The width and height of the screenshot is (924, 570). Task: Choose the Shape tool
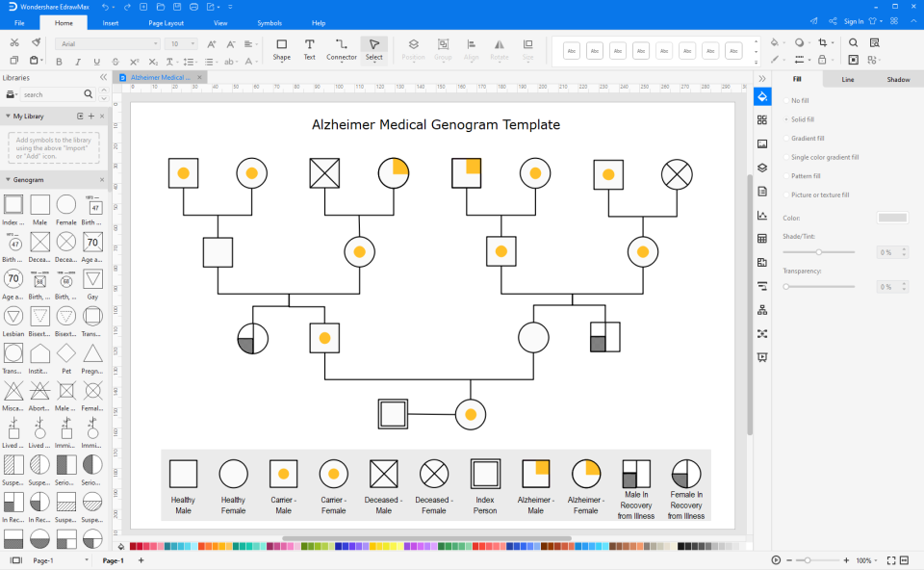click(281, 48)
